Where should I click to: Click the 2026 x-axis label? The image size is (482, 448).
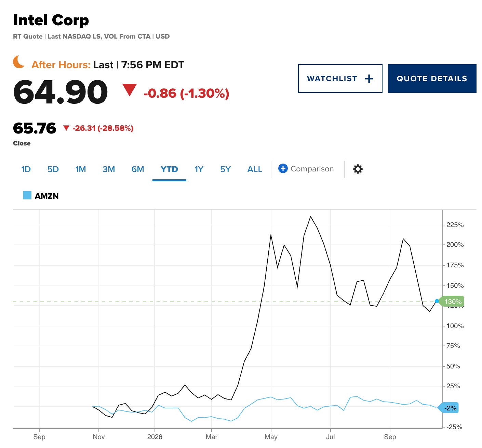coord(155,437)
